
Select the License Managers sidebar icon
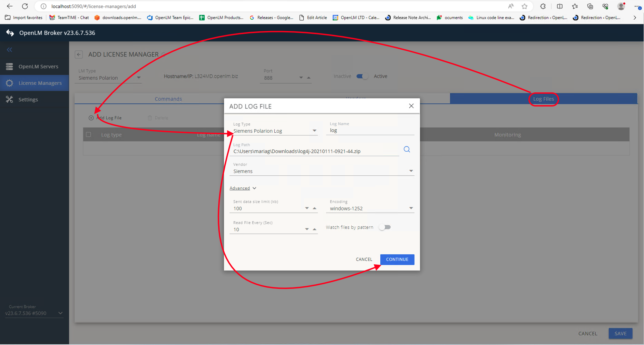[x=9, y=83]
